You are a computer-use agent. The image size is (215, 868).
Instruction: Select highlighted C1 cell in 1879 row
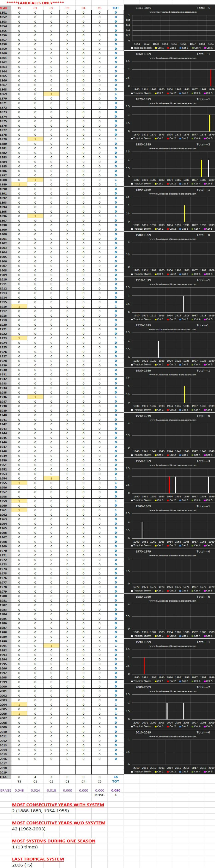[x=35, y=139]
